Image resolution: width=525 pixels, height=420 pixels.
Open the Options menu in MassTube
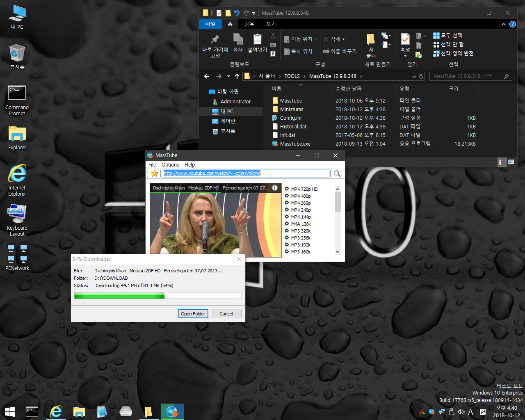click(170, 165)
